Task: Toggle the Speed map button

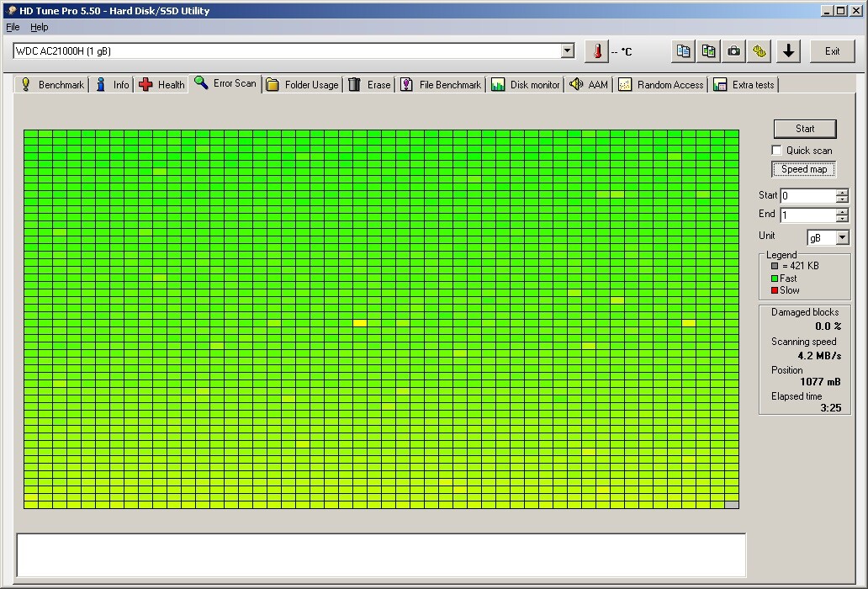Action: (x=804, y=169)
